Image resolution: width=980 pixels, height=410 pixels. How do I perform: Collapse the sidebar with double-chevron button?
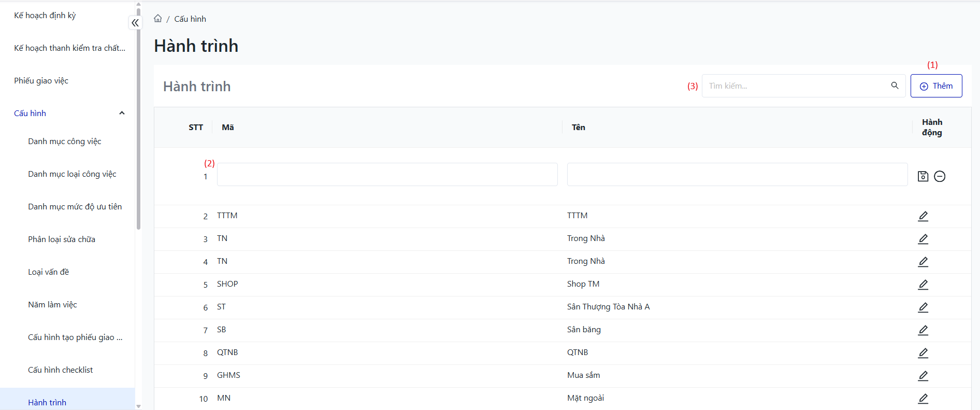click(135, 23)
